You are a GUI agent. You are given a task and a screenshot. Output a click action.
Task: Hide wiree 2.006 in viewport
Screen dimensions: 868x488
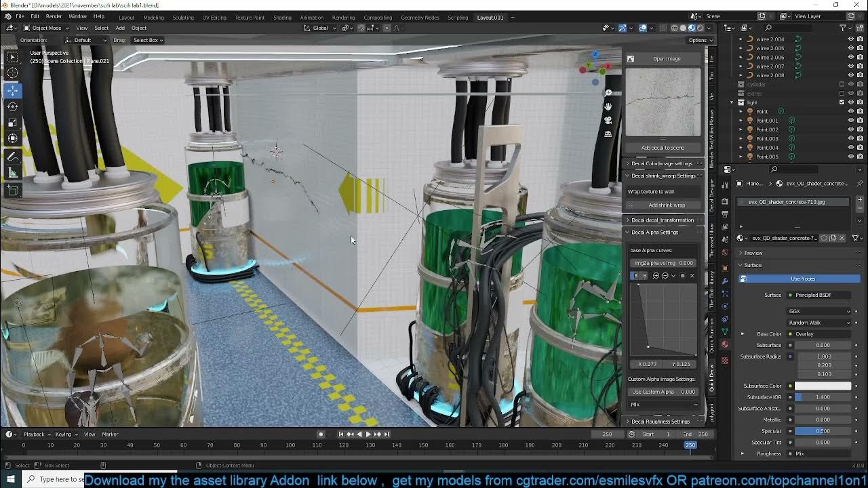pos(851,57)
